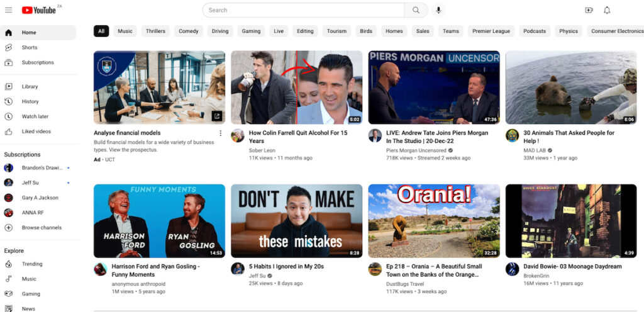Image resolution: width=644 pixels, height=312 pixels.
Task: Select the Thrillers filter chip
Action: pos(156,31)
